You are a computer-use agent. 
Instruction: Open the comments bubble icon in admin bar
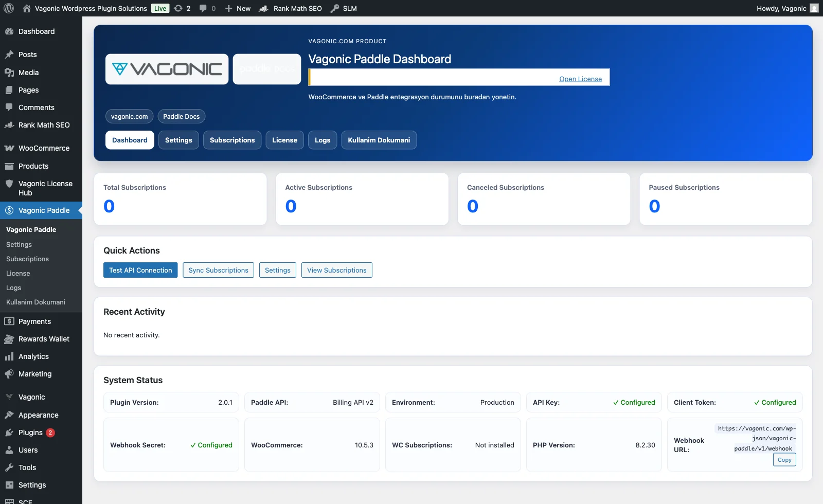point(203,8)
